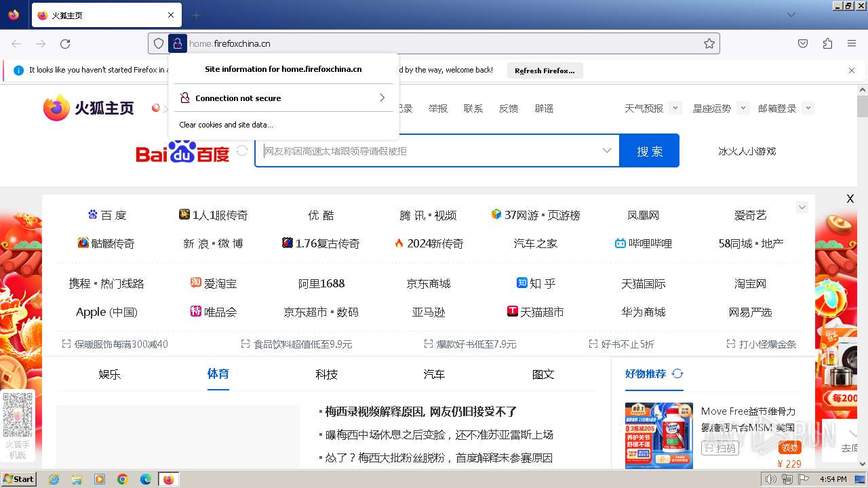Viewport: 868px width, 488px height.
Task: Click the back navigation arrow
Action: [16, 43]
